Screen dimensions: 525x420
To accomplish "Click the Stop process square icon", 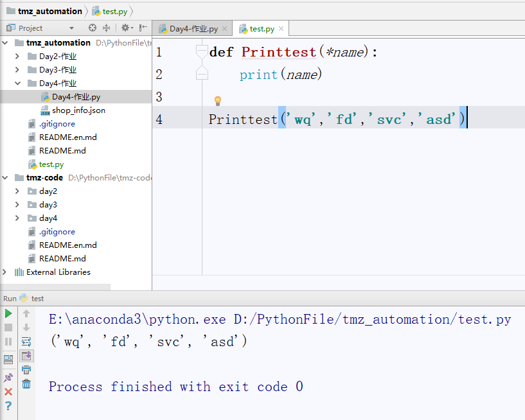I will pos(8,328).
